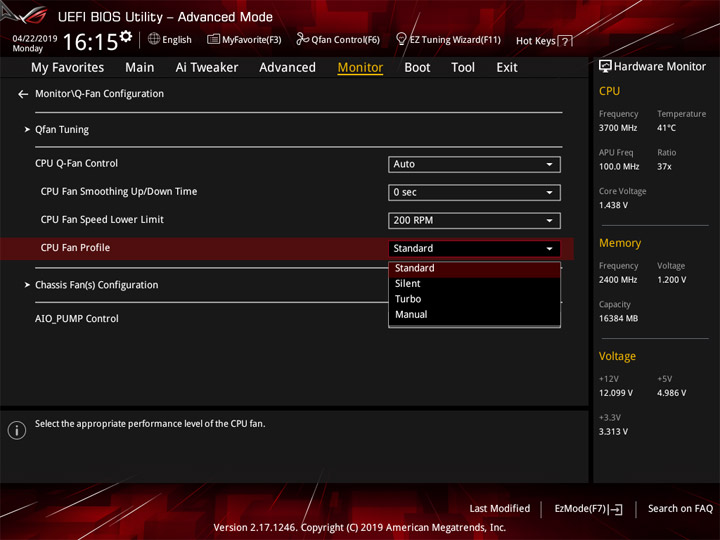Viewport: 720px width, 540px height.
Task: Open the Ai Tweaker tab
Action: tap(207, 68)
